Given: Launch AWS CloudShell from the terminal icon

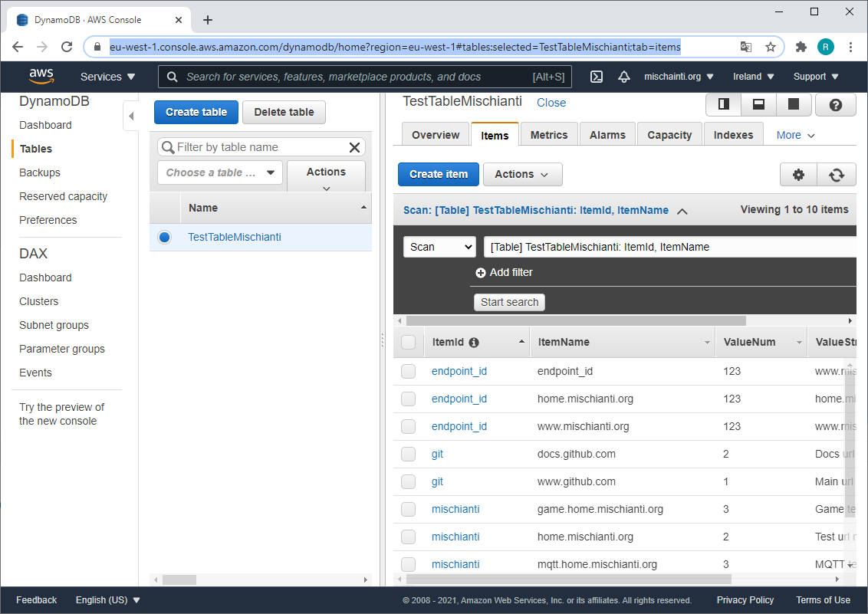Looking at the screenshot, I should pos(596,77).
